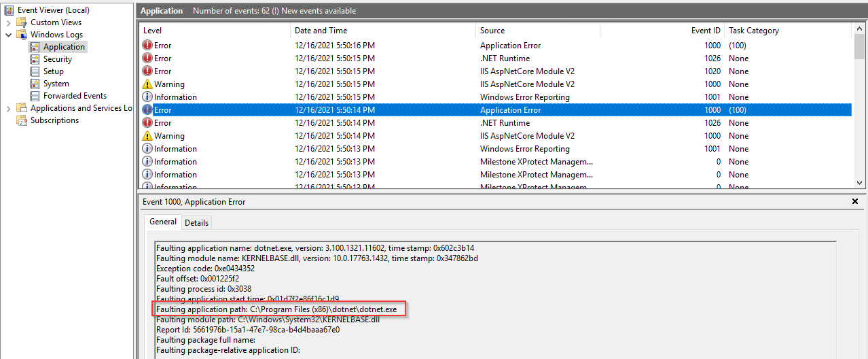Click the Event ID column header
Viewport: 868px width, 359px height.
[x=706, y=31]
